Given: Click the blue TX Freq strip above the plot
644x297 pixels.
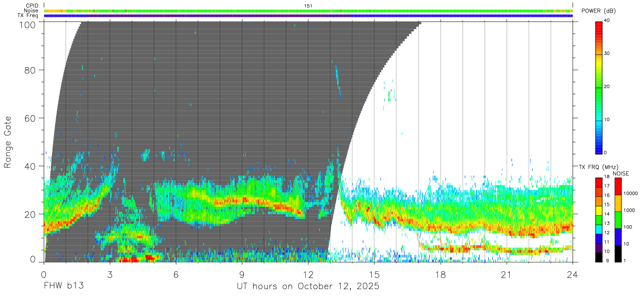Looking at the screenshot, I should point(308,15).
